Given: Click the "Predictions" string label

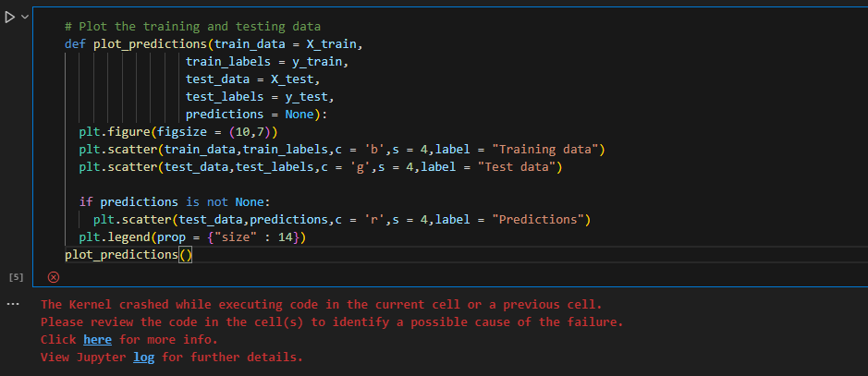Looking at the screenshot, I should coord(541,219).
